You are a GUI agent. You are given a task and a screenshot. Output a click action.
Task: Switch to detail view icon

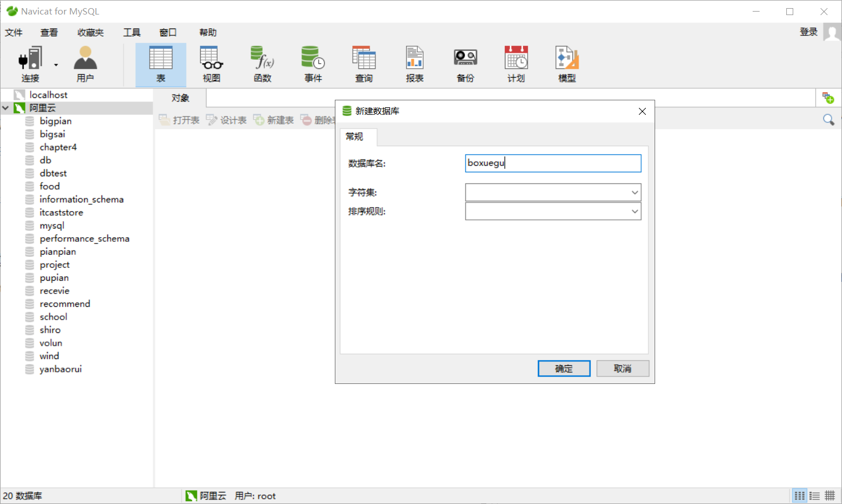click(x=815, y=496)
